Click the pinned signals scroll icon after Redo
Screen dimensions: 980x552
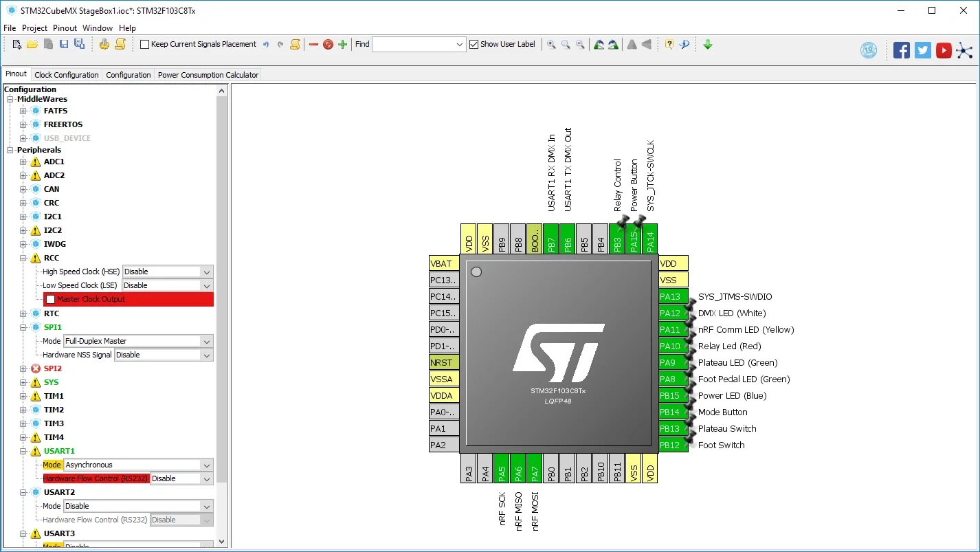(295, 44)
